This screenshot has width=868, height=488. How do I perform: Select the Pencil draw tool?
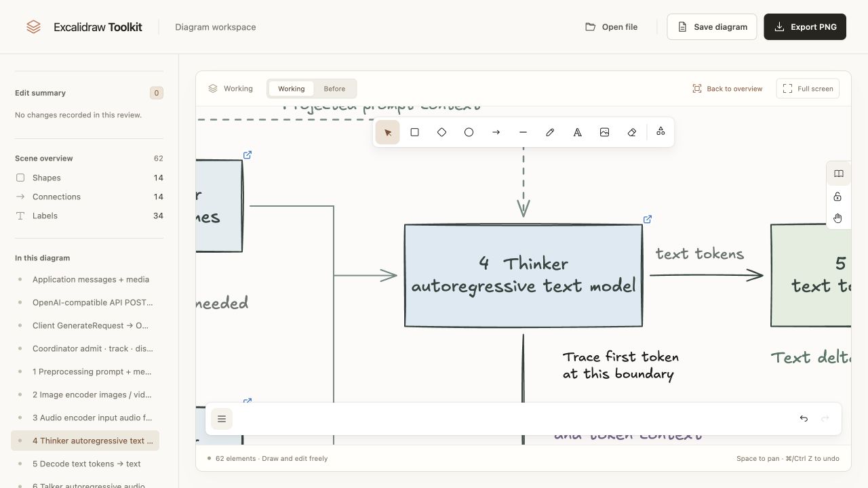(551, 132)
